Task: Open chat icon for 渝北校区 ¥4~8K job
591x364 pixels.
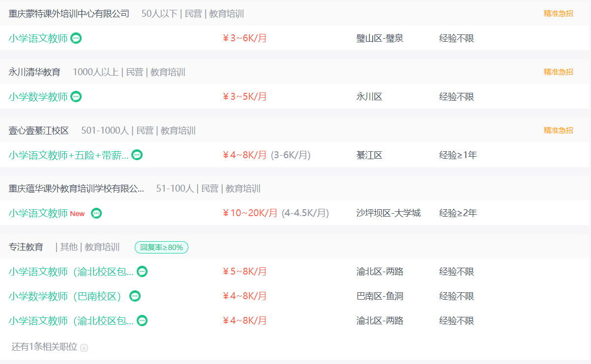Action: 142,321
